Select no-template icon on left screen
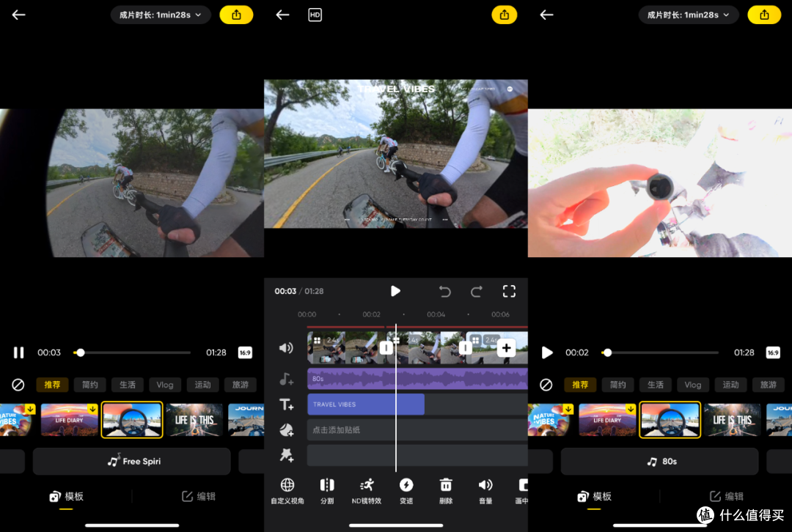792x532 pixels. point(18,385)
